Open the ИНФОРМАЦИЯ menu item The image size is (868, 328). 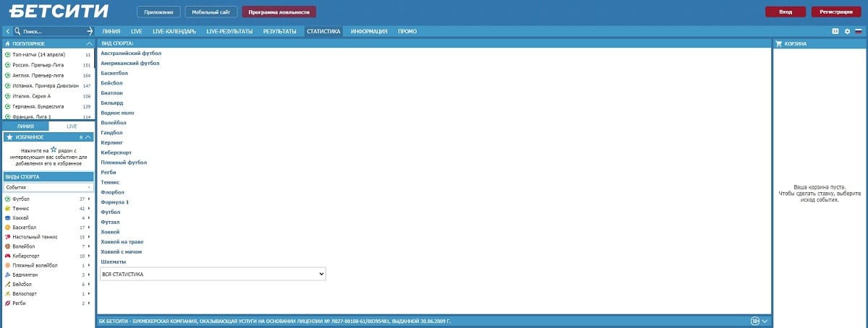click(x=370, y=32)
